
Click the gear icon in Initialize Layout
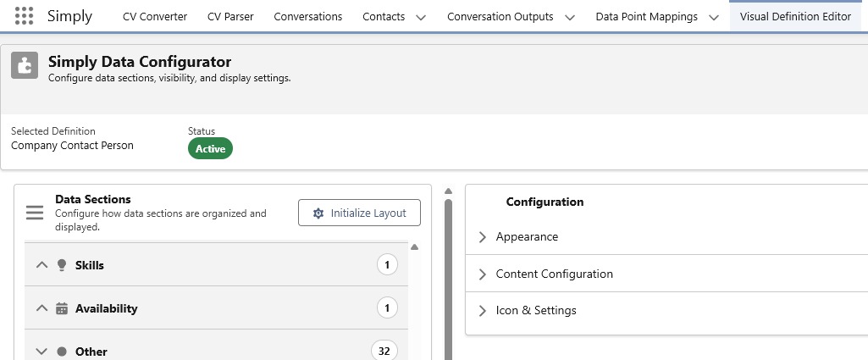tap(318, 213)
